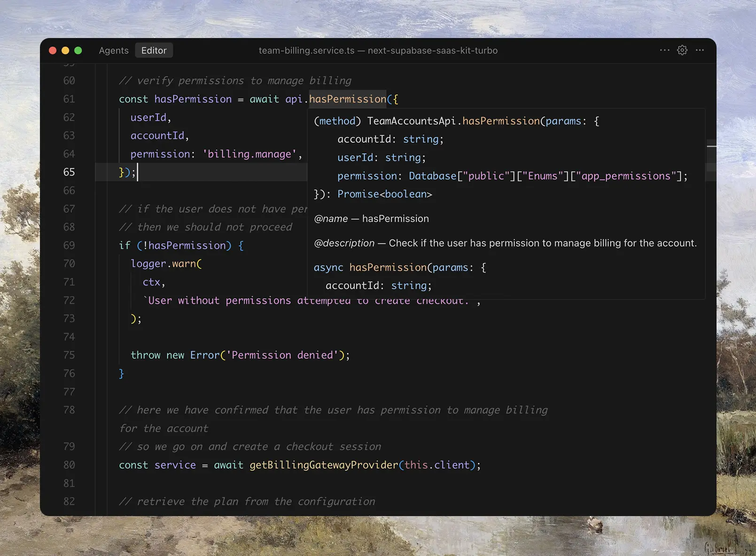
Task: Open the rightmost ellipsis menu in title bar
Action: [700, 50]
